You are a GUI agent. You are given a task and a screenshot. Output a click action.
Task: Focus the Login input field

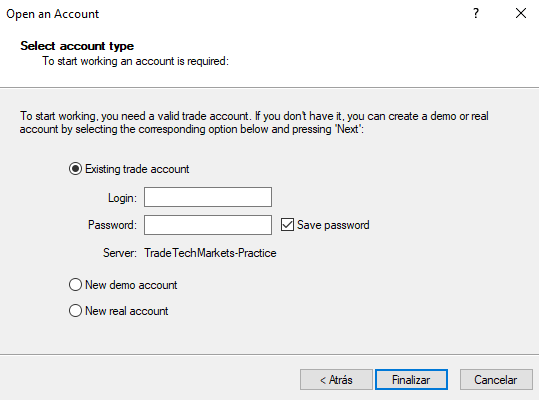tap(208, 197)
